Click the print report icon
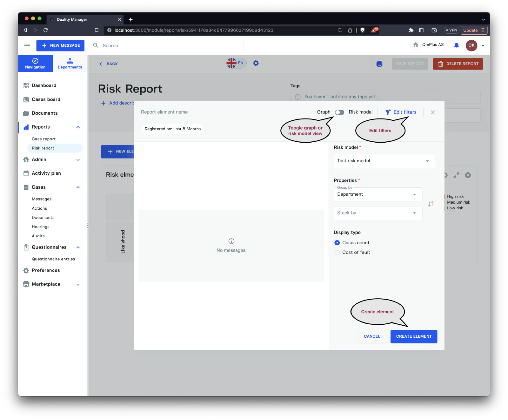 pos(379,64)
